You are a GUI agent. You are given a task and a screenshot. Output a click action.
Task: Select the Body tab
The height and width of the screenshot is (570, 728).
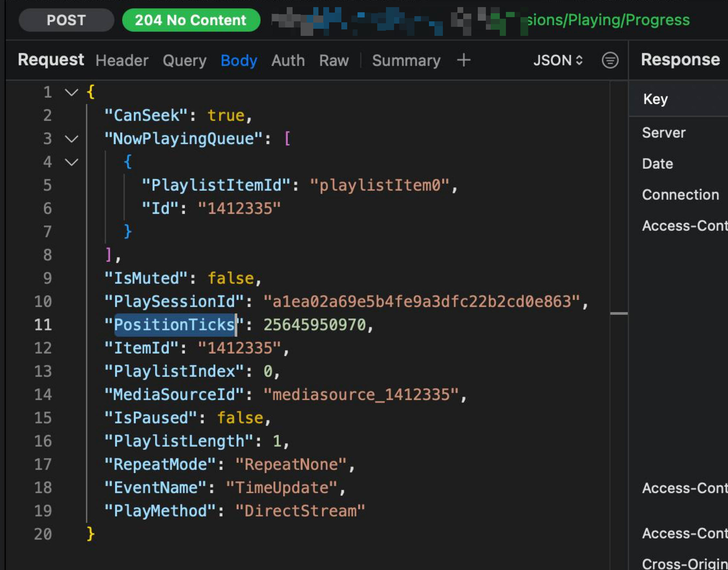click(x=239, y=61)
